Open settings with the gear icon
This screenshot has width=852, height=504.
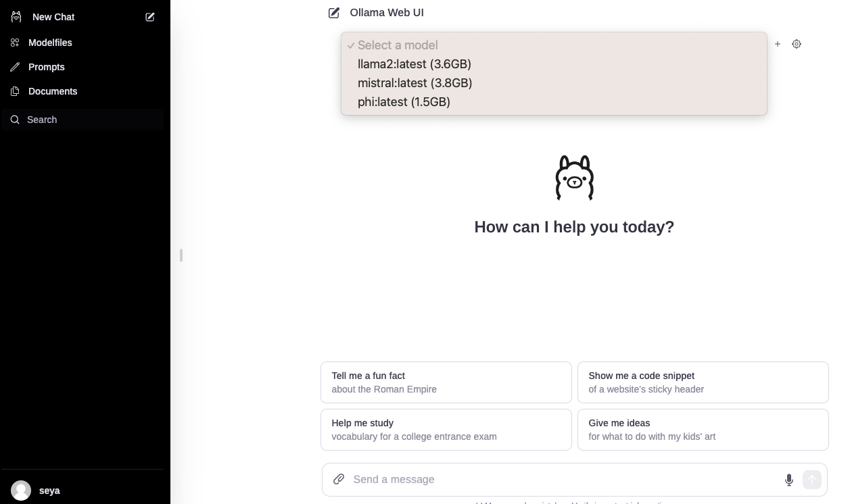[797, 44]
